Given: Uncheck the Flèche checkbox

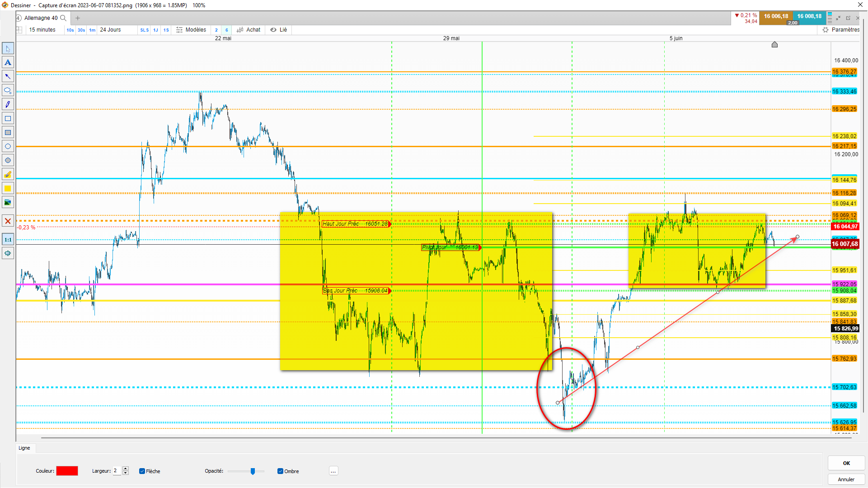Looking at the screenshot, I should click(142, 471).
